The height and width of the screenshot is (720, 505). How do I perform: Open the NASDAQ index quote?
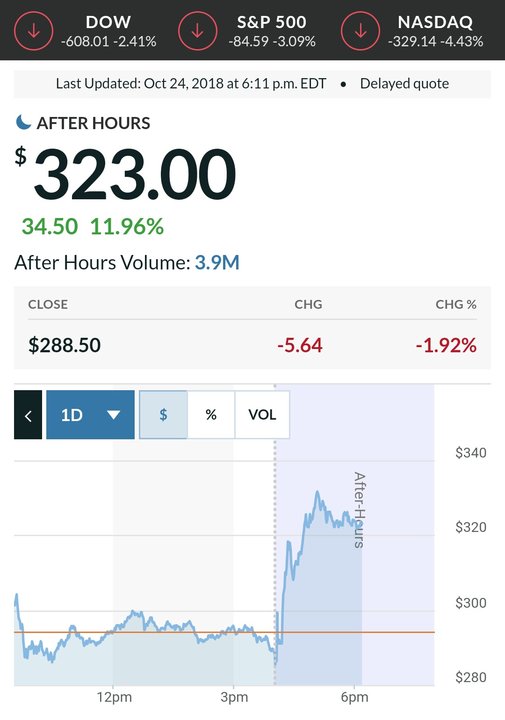(x=435, y=31)
